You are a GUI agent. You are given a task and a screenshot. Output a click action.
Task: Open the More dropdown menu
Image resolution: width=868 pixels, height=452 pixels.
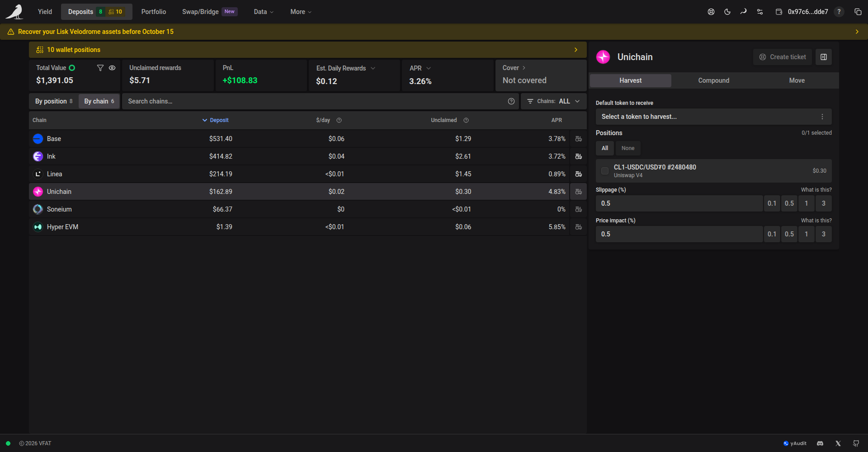[x=301, y=12]
